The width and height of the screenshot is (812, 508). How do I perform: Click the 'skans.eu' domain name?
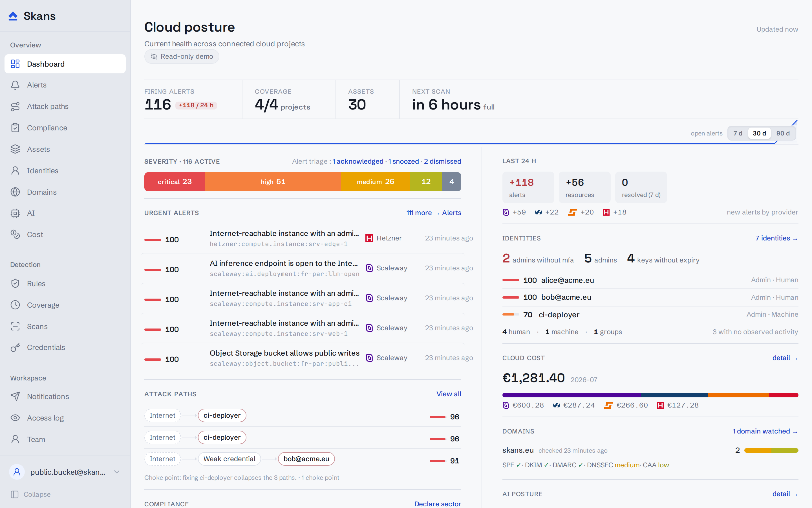pyautogui.click(x=518, y=450)
